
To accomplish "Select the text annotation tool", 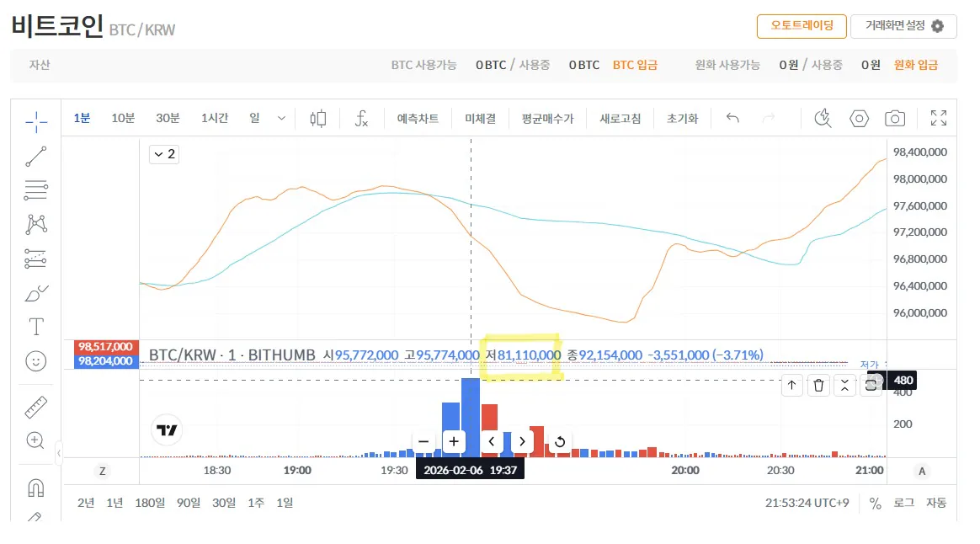I will [x=36, y=327].
